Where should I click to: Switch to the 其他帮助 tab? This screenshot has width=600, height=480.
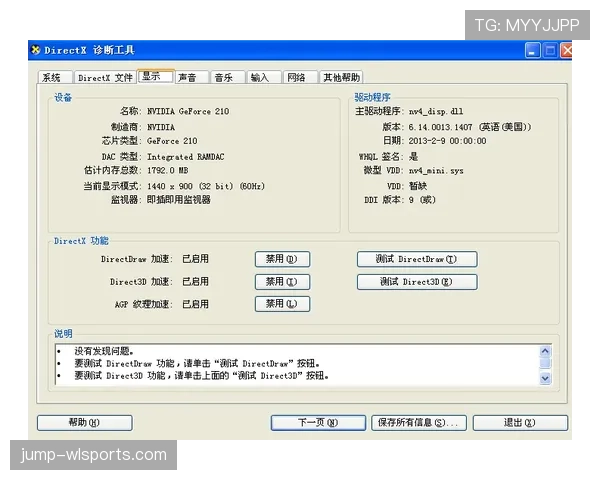(341, 78)
